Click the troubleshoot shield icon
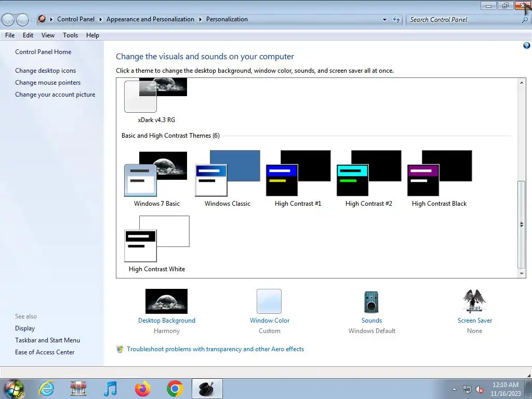 [120, 349]
